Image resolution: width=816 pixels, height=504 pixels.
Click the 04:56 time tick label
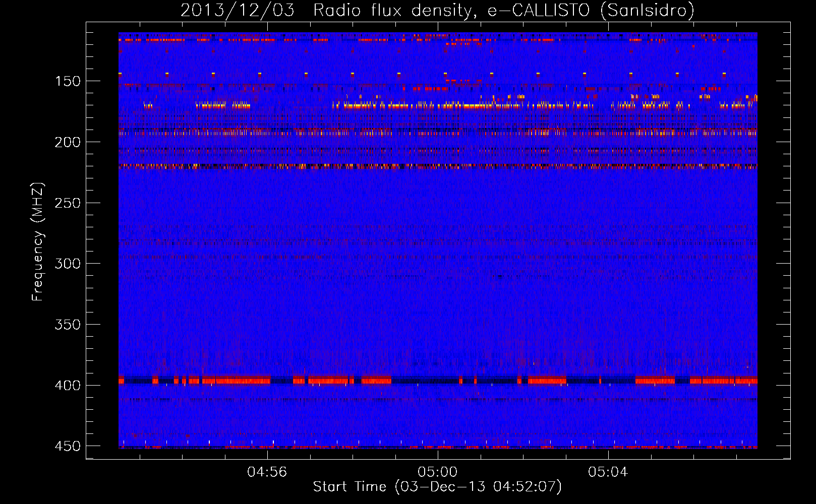(x=267, y=472)
